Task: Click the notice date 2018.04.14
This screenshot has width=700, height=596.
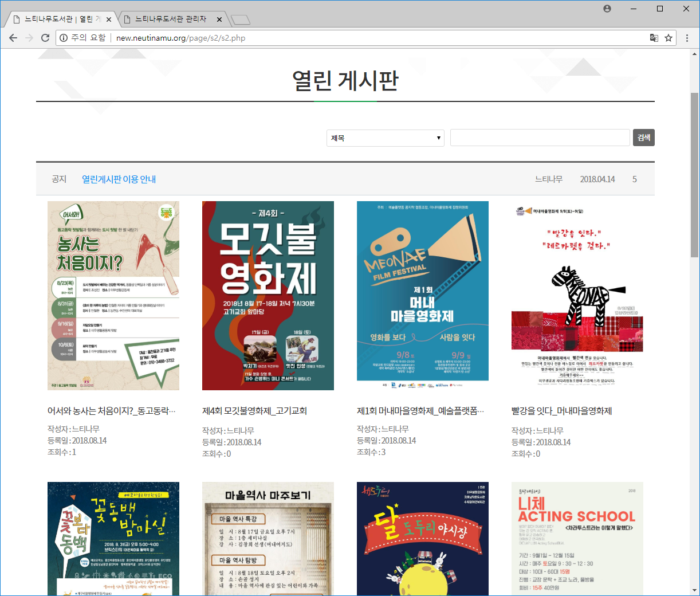Action: click(x=597, y=179)
